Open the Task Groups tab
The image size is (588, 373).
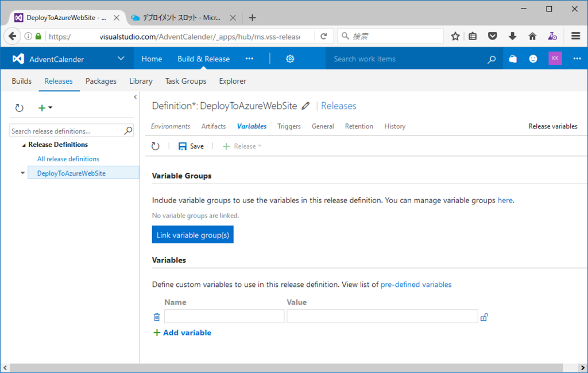click(185, 81)
